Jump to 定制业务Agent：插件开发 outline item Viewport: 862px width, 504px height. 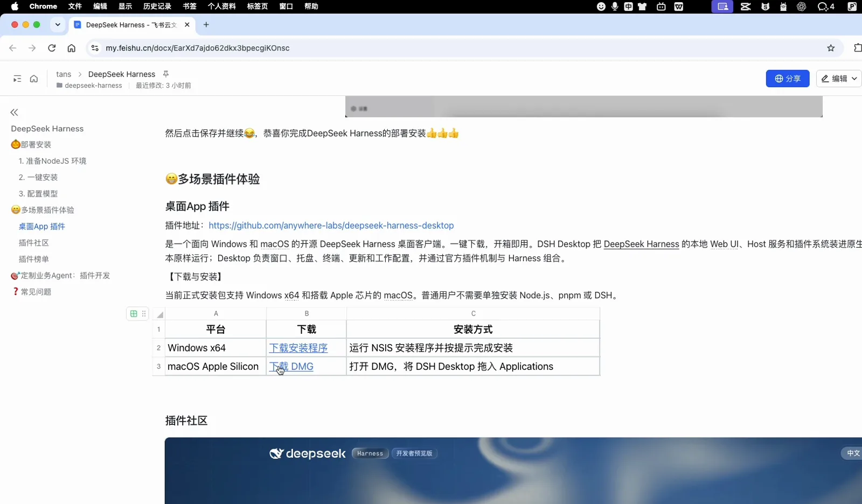click(x=60, y=276)
